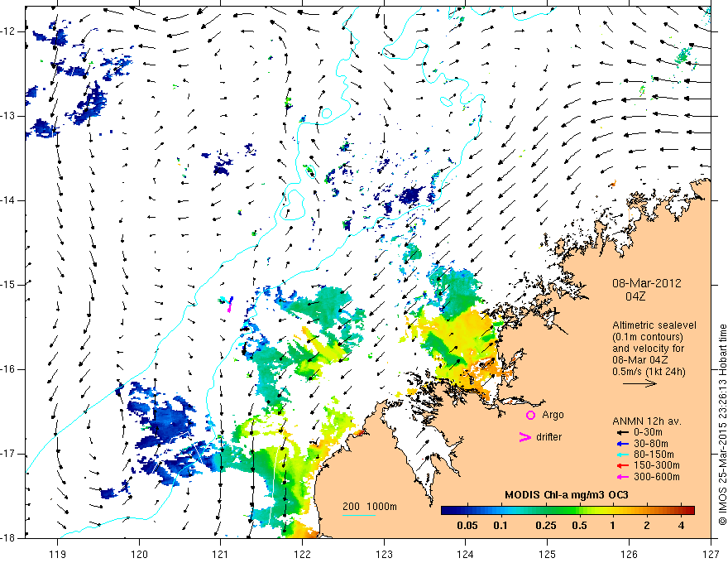
Task: Click longitude label 119 on the bottom axis
Action: 58,554
